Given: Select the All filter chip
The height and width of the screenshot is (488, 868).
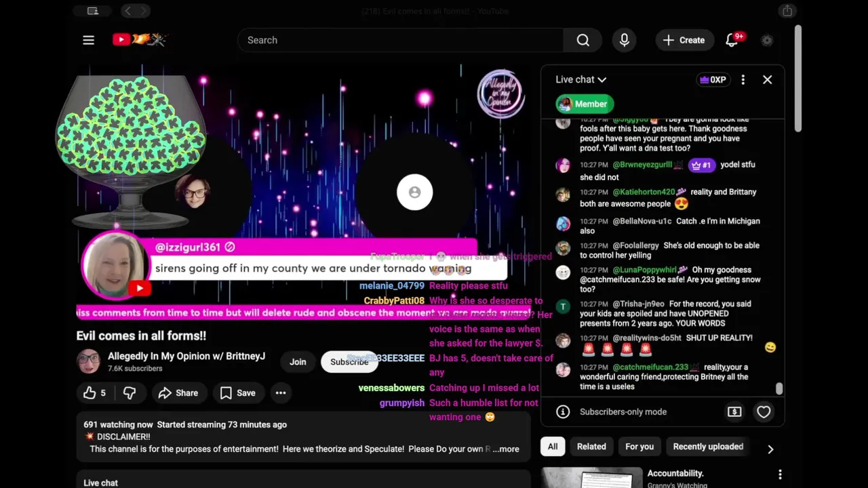Looking at the screenshot, I should coord(553,446).
